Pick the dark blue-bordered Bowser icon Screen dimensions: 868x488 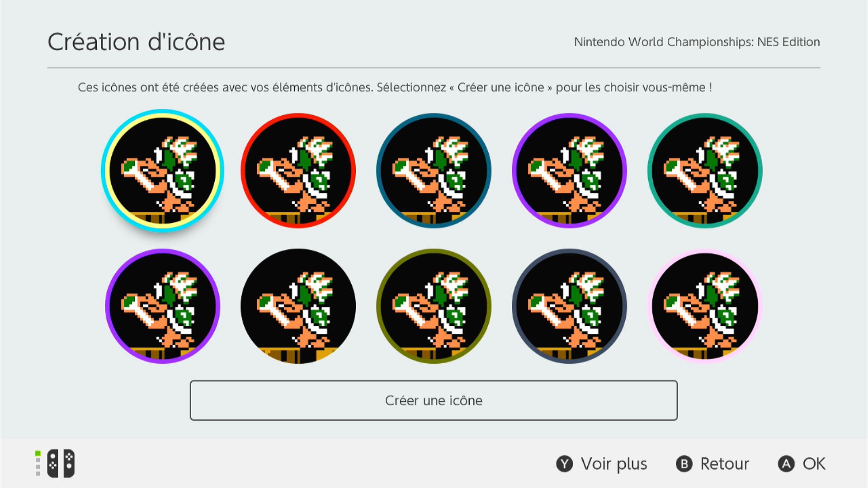tap(434, 171)
